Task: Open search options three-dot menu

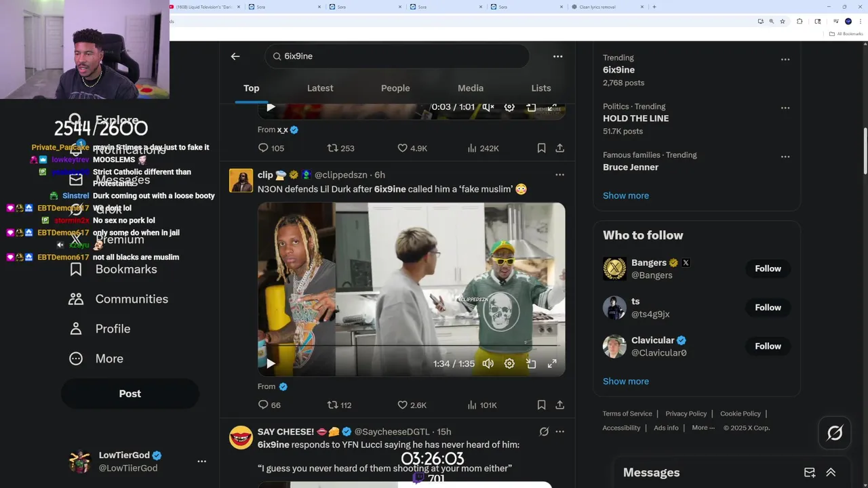Action: click(x=557, y=56)
